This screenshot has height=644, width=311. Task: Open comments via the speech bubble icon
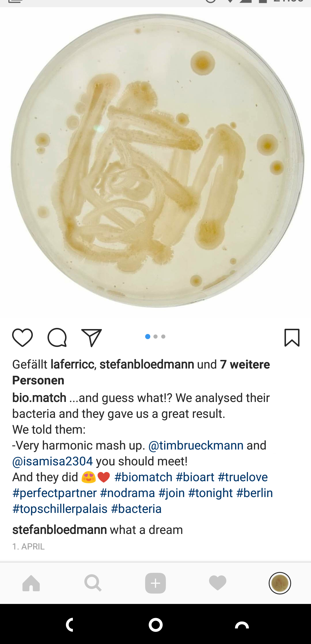[57, 337]
